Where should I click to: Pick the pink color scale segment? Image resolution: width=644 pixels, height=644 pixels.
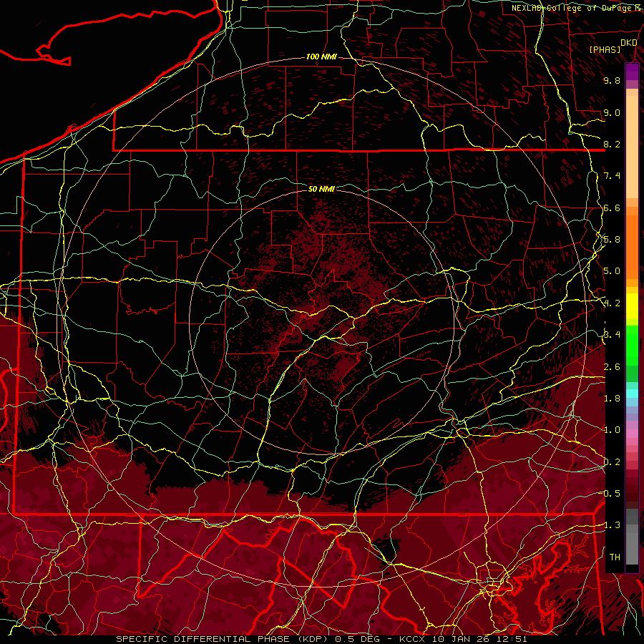632,434
